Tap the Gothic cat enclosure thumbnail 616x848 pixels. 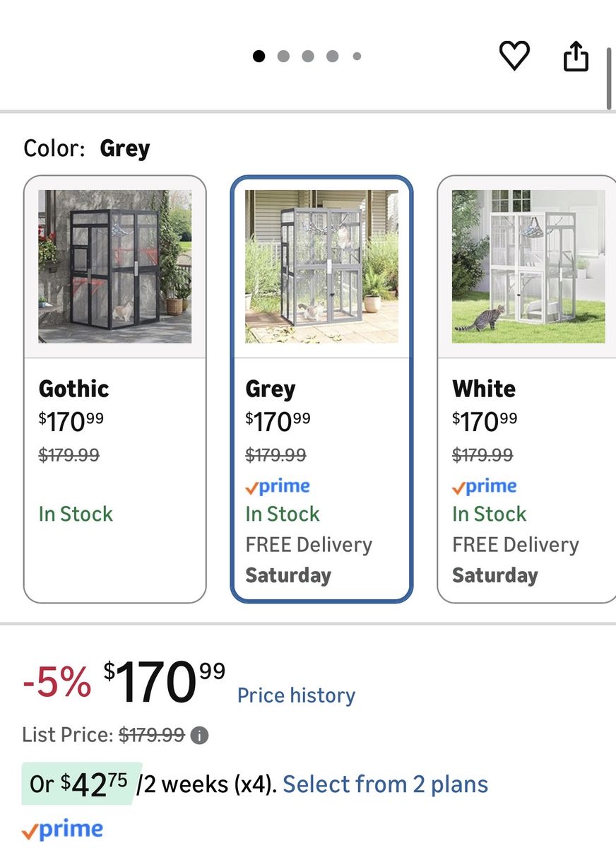pos(115,266)
